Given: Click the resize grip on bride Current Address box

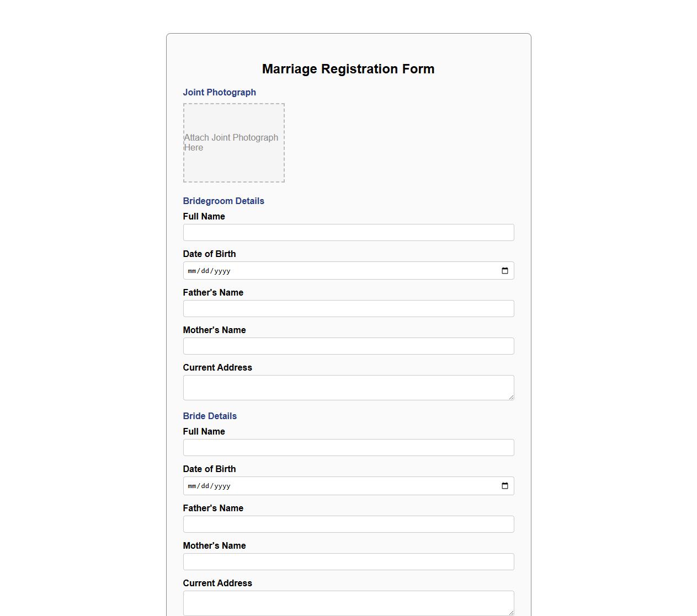Looking at the screenshot, I should pos(510,612).
